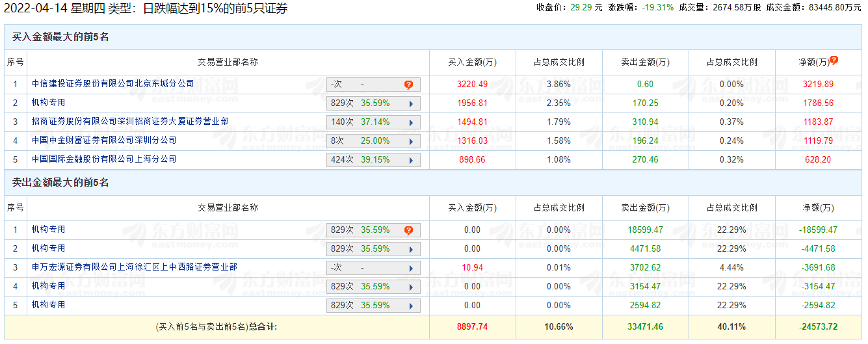Select the net amount 1183.87
The image size is (868, 344).
pyautogui.click(x=818, y=122)
